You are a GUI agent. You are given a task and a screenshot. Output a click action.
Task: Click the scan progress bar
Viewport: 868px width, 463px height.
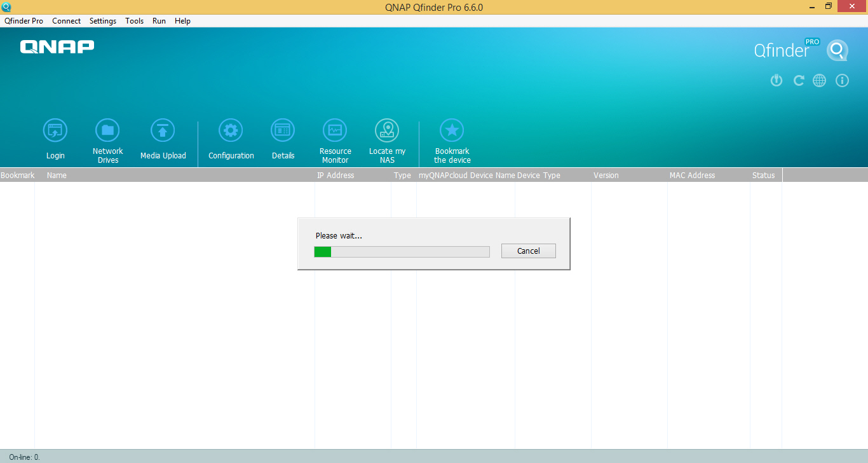[x=402, y=251]
